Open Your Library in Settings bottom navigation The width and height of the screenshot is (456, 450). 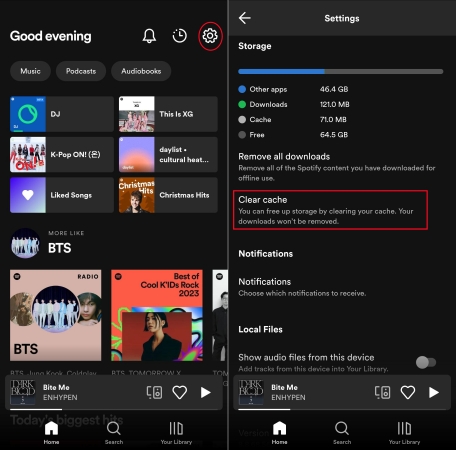(x=404, y=433)
